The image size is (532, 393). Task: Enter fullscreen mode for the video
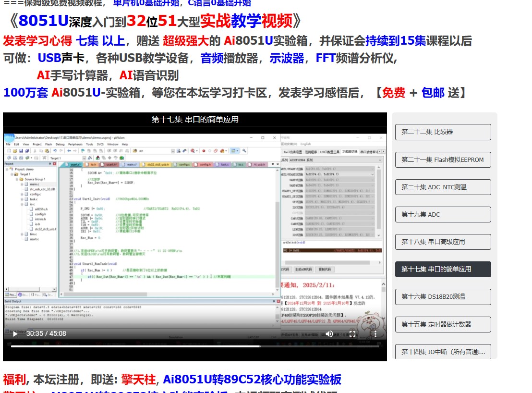[x=352, y=334]
